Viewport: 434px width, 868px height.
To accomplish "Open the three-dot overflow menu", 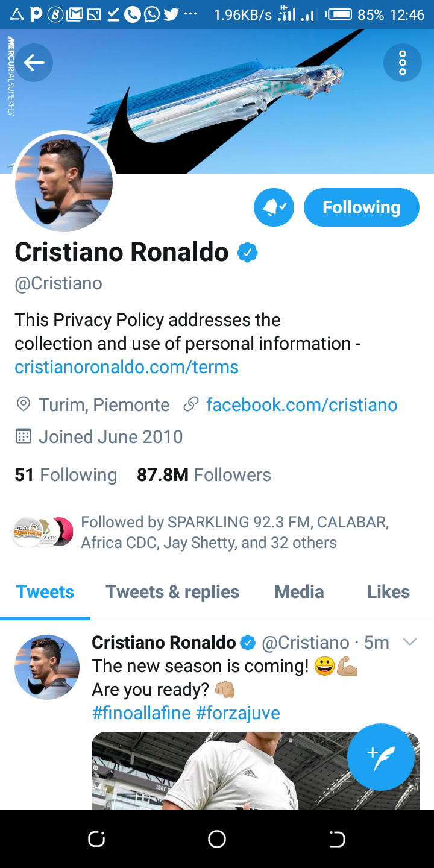I will point(402,62).
